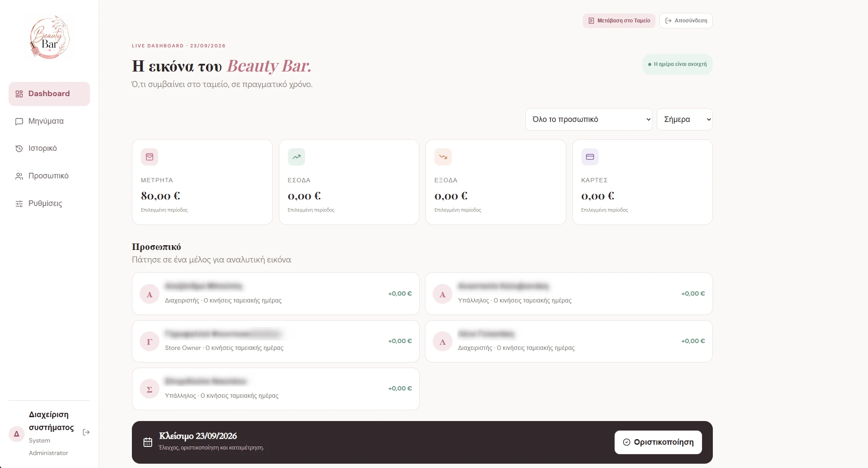Go to Μηνύματα in the sidebar
868x468 pixels.
click(x=49, y=122)
